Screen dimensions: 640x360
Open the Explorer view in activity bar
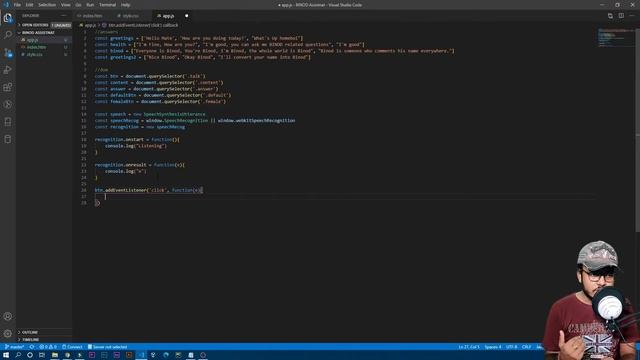coord(8,18)
